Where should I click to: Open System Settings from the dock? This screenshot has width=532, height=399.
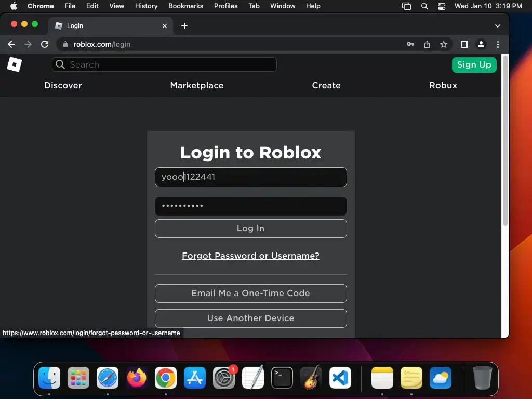[224, 378]
